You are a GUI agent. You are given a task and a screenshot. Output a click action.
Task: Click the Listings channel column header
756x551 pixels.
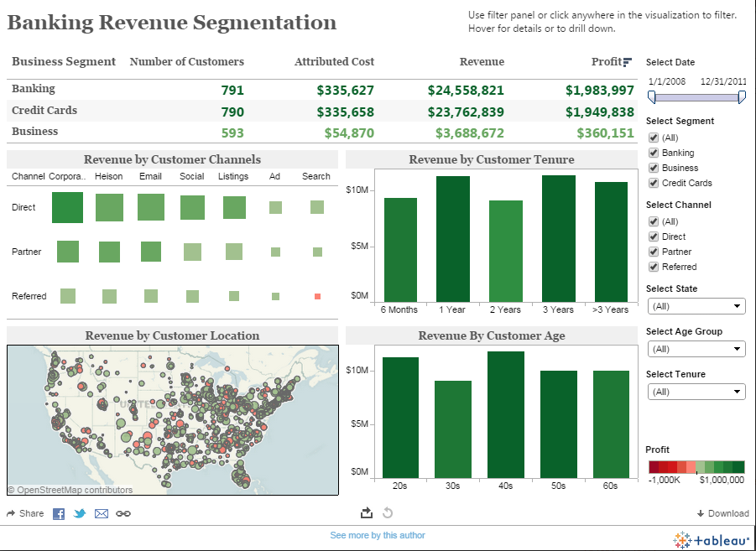pyautogui.click(x=233, y=176)
